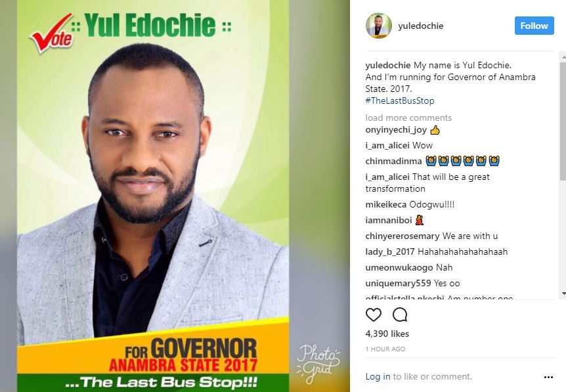Open the Yul Edochie campaign poster image

pos(153,196)
